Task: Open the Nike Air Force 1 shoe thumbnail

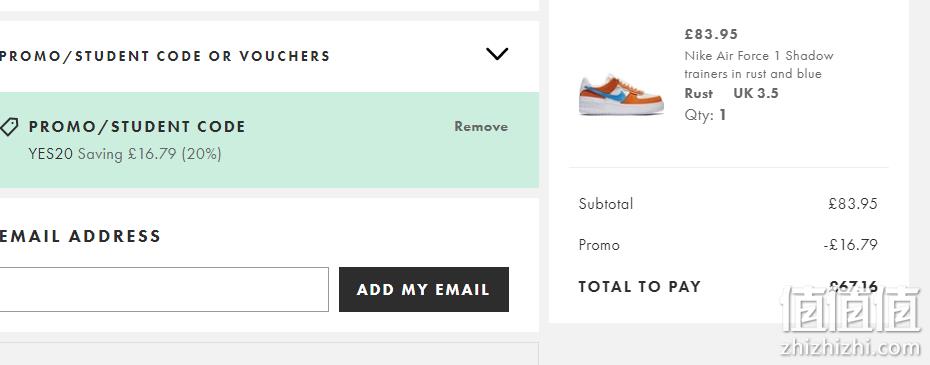Action: click(x=620, y=94)
